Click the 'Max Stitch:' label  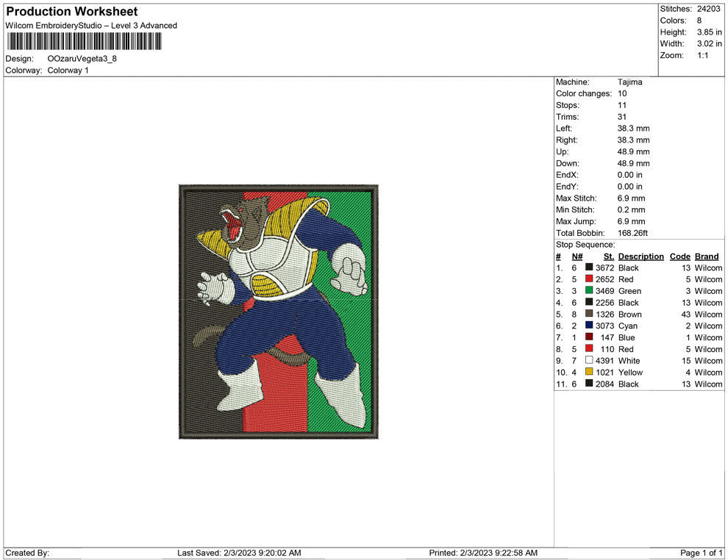[577, 198]
